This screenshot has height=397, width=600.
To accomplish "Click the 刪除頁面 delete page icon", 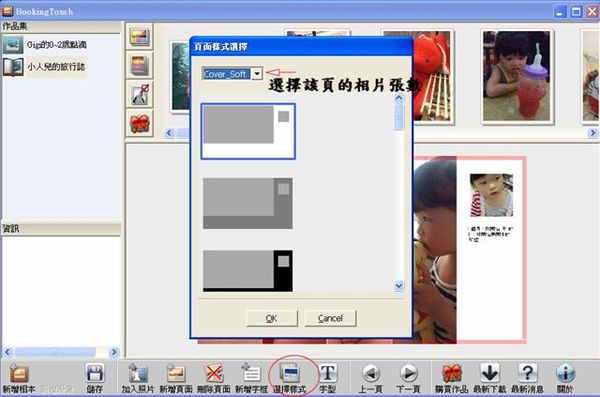I will 214,373.
